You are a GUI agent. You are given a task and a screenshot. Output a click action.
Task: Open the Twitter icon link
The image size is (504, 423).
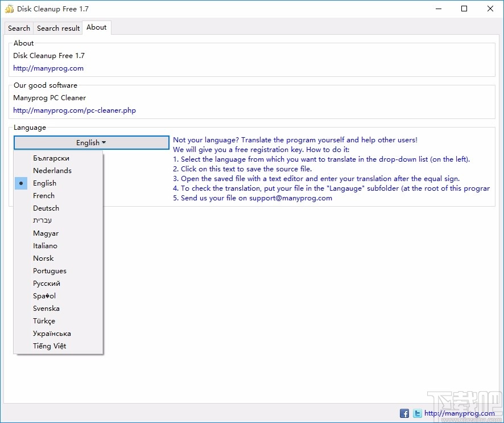click(417, 413)
